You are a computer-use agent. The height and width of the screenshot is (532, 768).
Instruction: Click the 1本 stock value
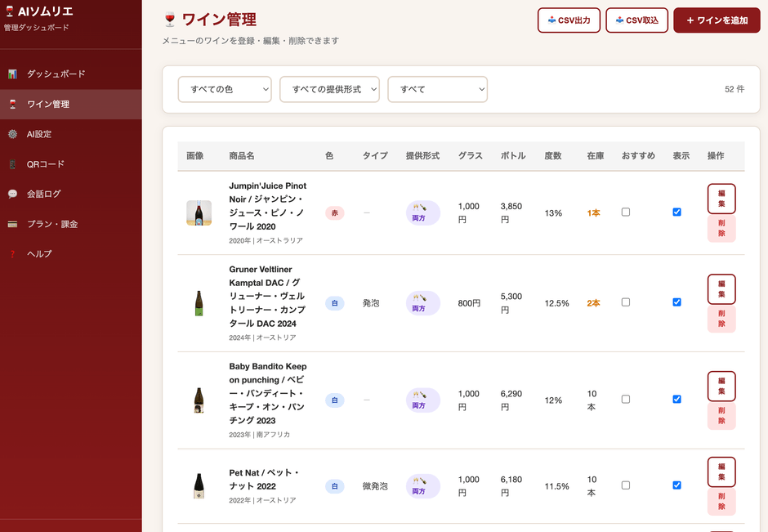pyautogui.click(x=593, y=213)
